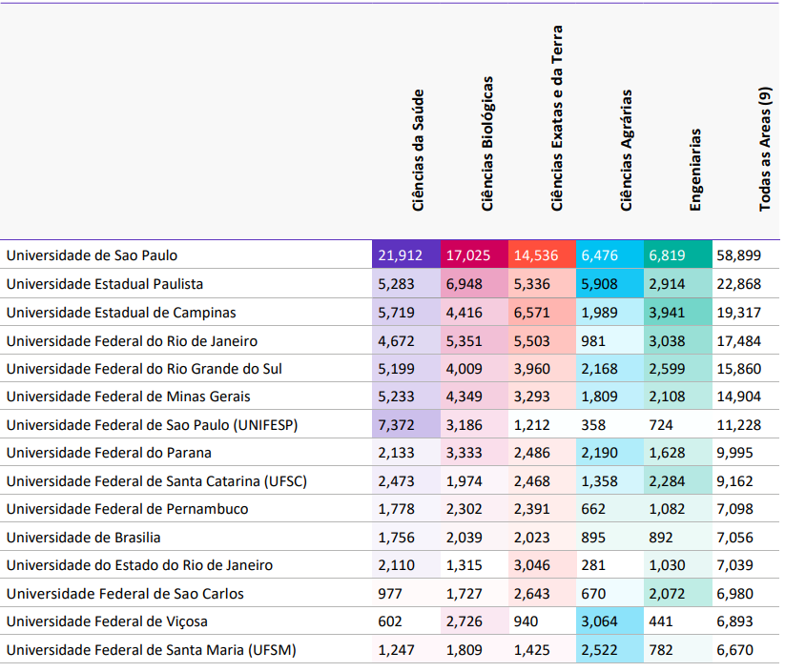The width and height of the screenshot is (785, 672).
Task: Click the green 6,819 cell
Action: tap(678, 255)
